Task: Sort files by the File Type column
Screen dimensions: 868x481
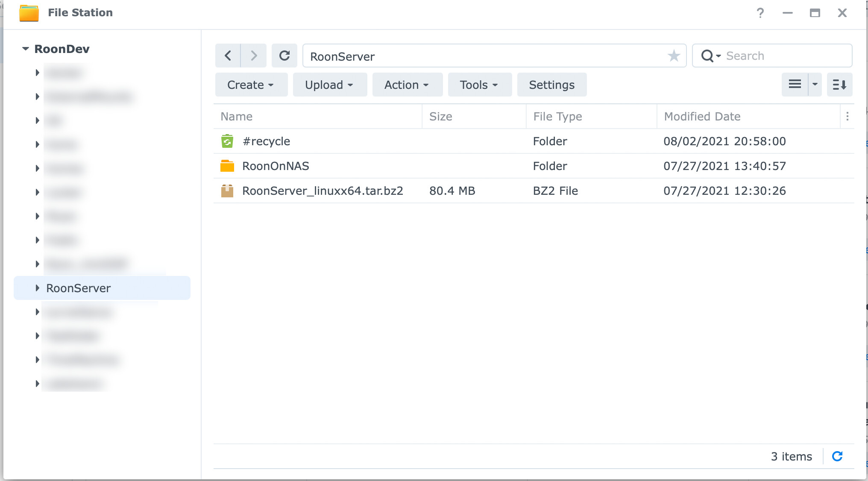Action: (591, 116)
